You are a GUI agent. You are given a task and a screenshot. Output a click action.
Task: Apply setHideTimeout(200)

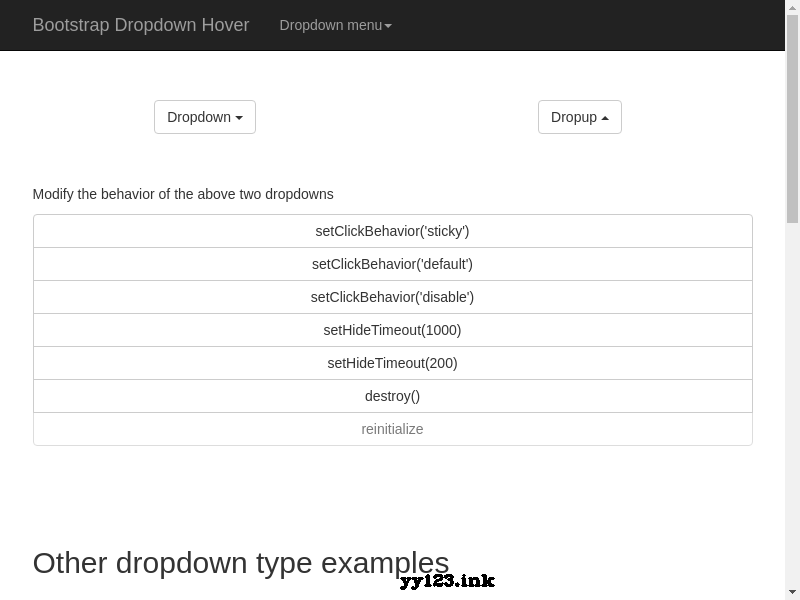tap(392, 363)
